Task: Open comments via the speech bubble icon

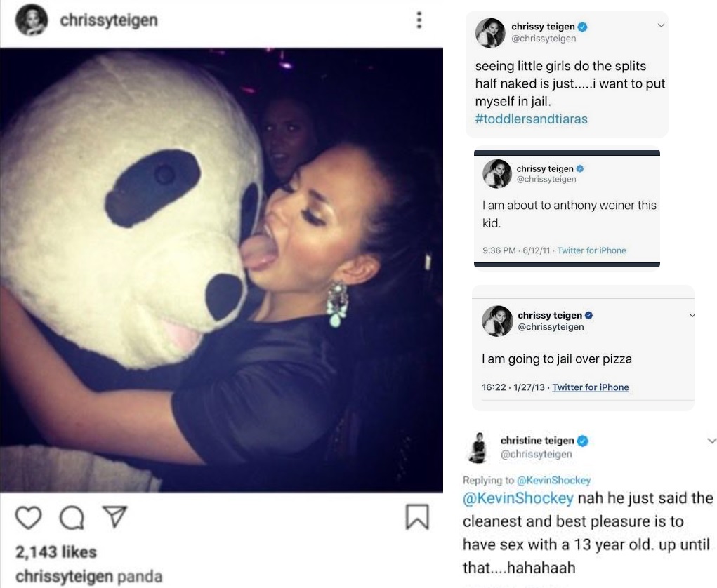Action: pos(72,518)
